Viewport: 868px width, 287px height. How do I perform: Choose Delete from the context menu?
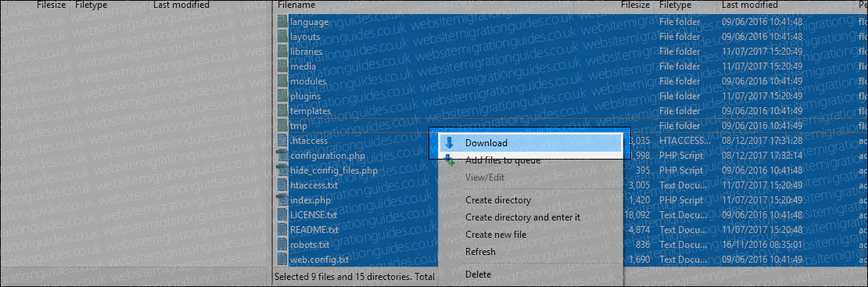point(478,274)
